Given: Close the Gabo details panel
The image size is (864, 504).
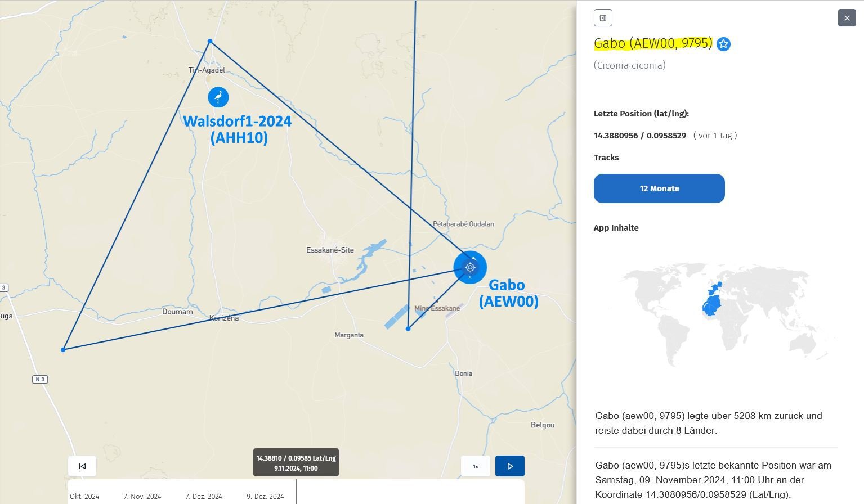Looking at the screenshot, I should [x=847, y=18].
